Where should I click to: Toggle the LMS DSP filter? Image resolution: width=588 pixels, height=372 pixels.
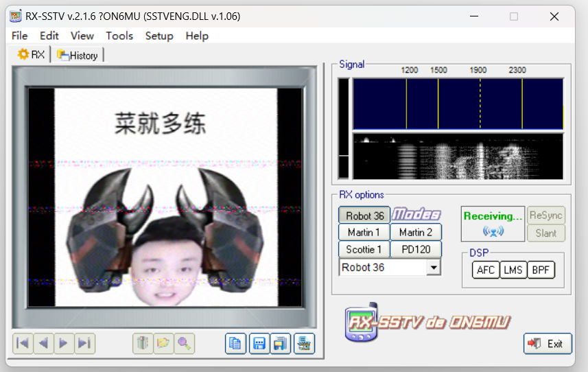point(513,270)
